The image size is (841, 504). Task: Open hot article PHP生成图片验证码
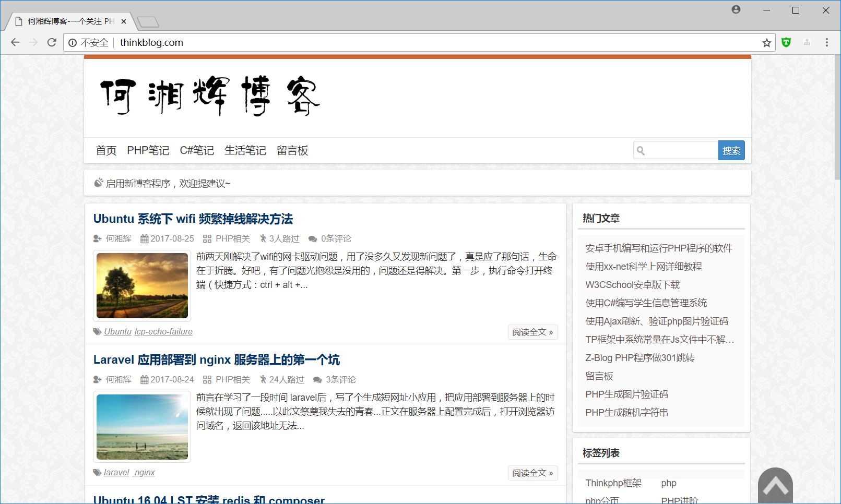[x=627, y=394]
